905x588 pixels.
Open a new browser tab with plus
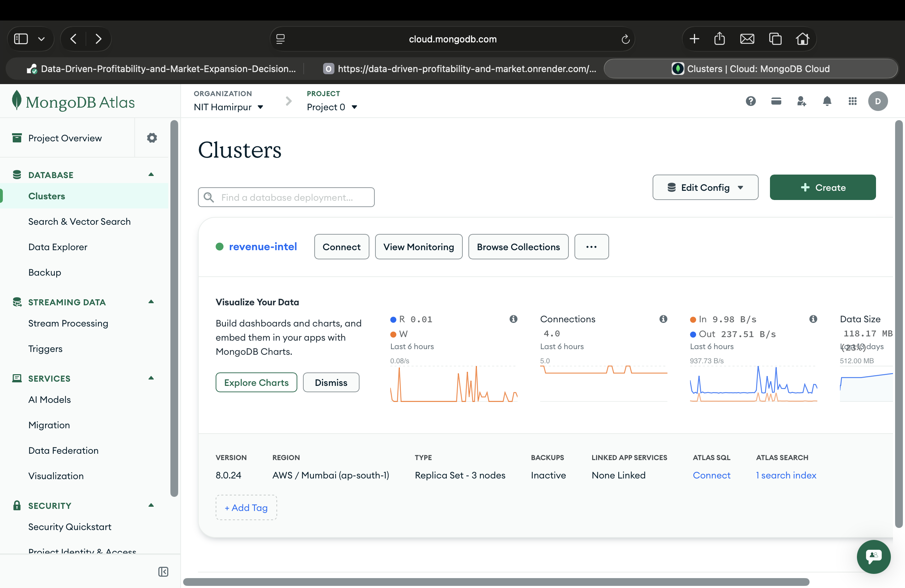click(x=694, y=39)
